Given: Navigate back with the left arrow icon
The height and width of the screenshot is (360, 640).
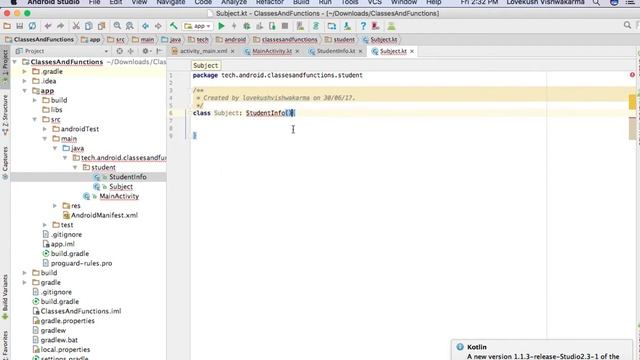Looking at the screenshot, I should pyautogui.click(x=145, y=26).
